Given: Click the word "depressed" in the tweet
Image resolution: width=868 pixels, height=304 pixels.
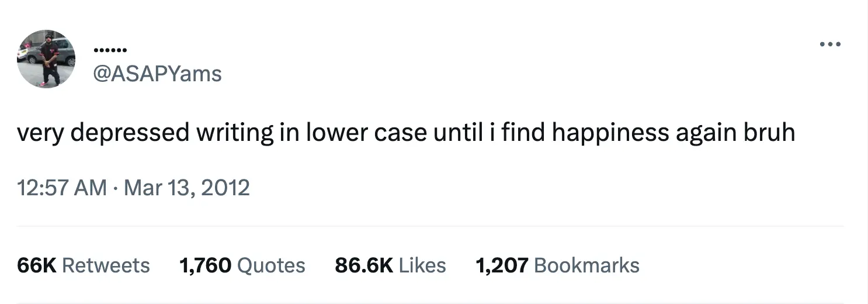Looking at the screenshot, I should point(130,133).
